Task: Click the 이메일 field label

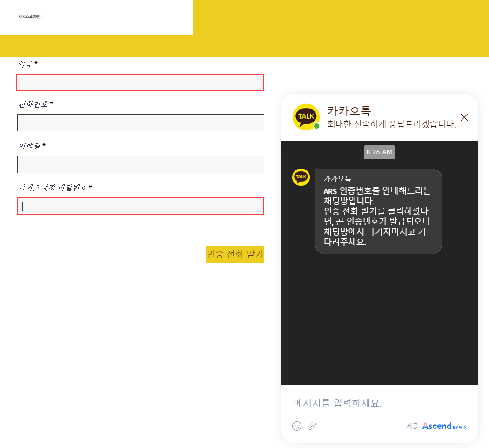Action: 32,145
